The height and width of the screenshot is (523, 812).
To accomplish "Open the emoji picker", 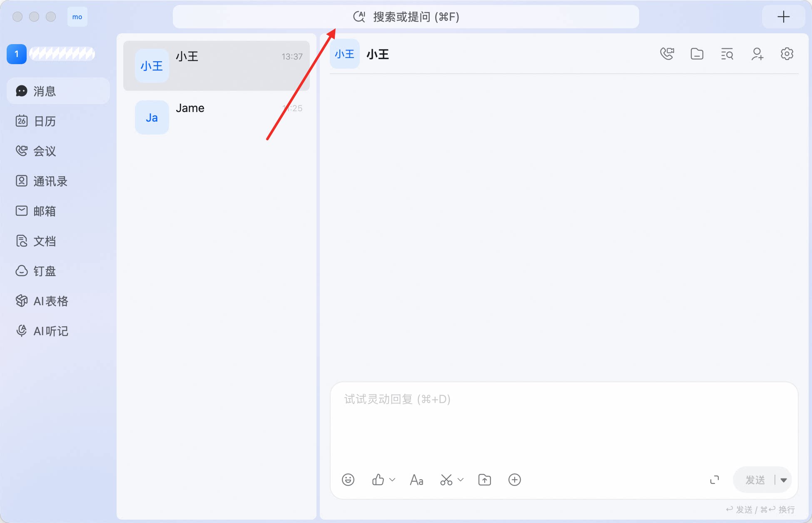I will point(348,480).
